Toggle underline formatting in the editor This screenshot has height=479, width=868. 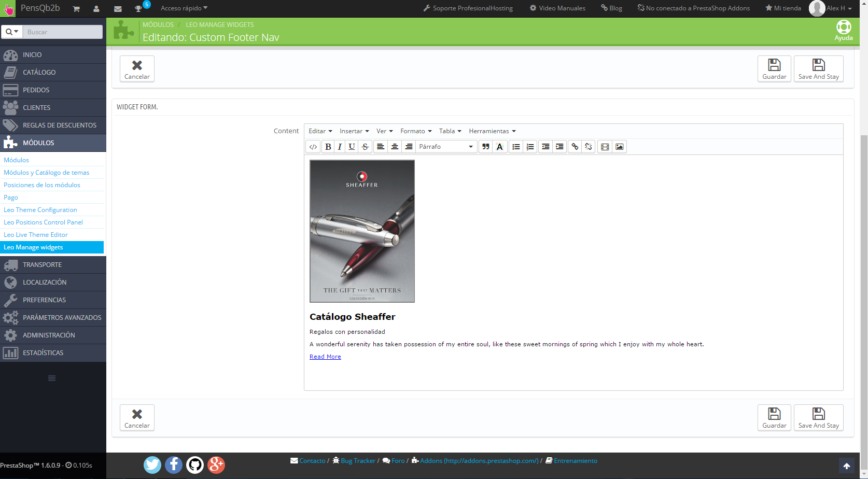click(x=352, y=147)
